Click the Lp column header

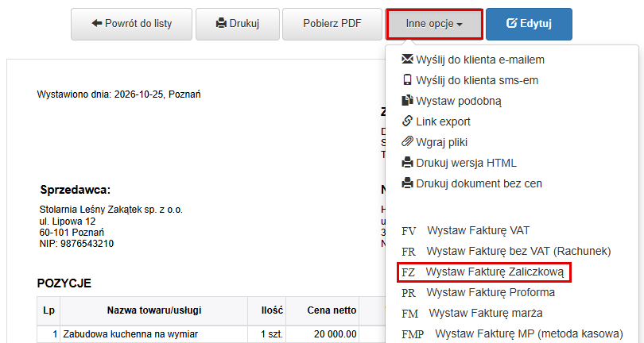click(x=48, y=310)
